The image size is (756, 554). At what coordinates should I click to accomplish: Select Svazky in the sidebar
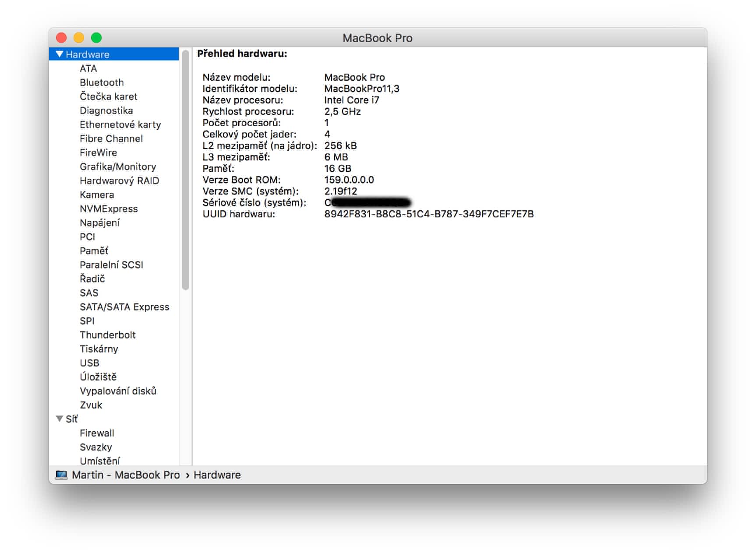(x=96, y=447)
